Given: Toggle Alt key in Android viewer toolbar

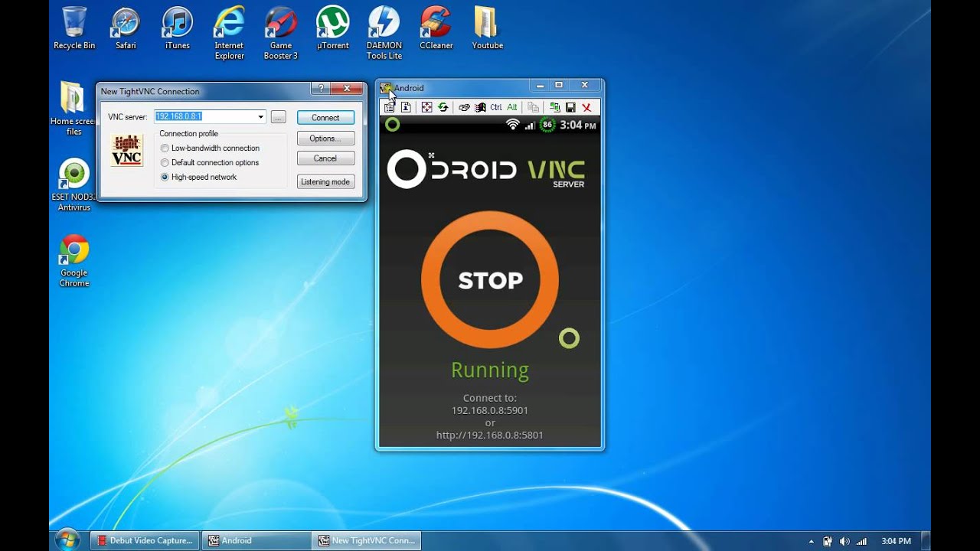Looking at the screenshot, I should tap(512, 107).
